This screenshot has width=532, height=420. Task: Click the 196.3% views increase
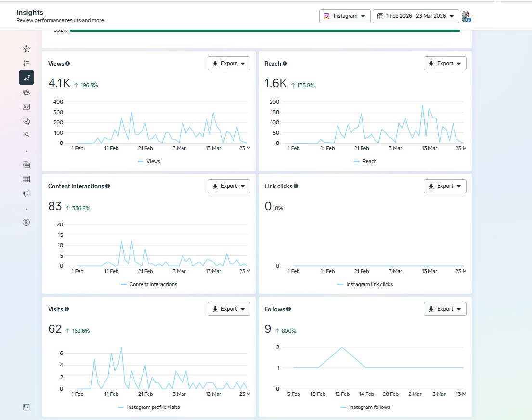pyautogui.click(x=86, y=85)
